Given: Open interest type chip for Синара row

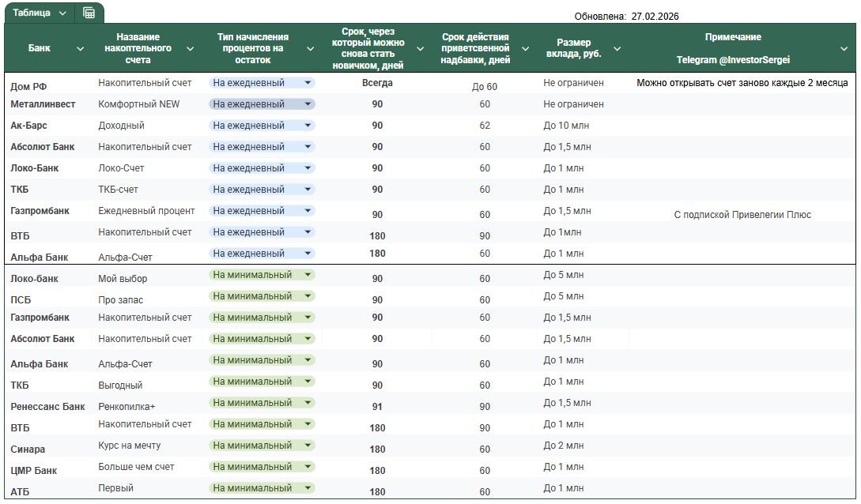Looking at the screenshot, I should pyautogui.click(x=262, y=446).
